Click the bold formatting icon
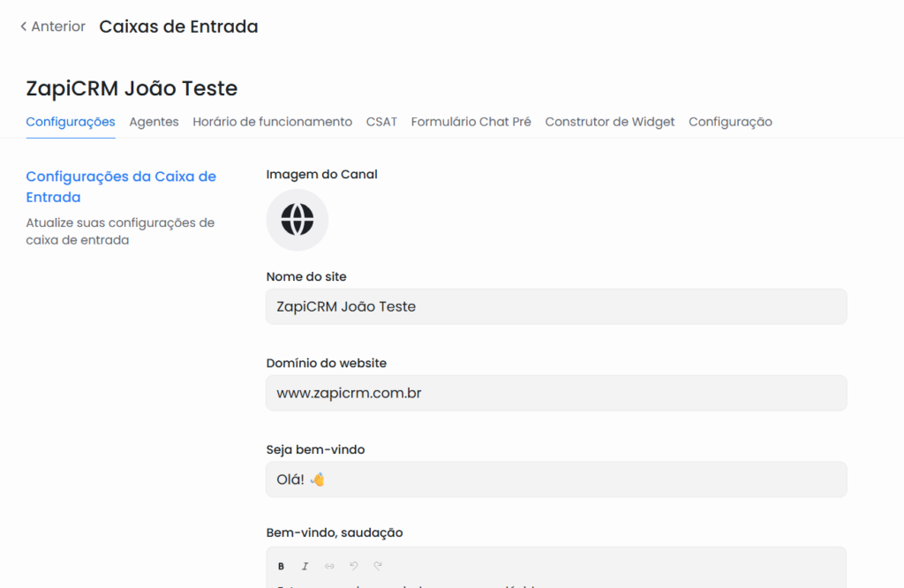Viewport: 904px width, 588px height. coord(281,566)
